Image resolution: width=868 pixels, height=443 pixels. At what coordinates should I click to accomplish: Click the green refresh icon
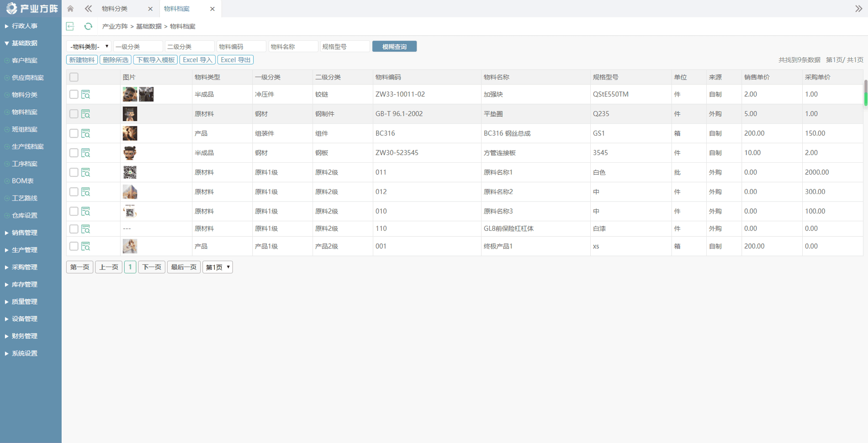click(88, 27)
